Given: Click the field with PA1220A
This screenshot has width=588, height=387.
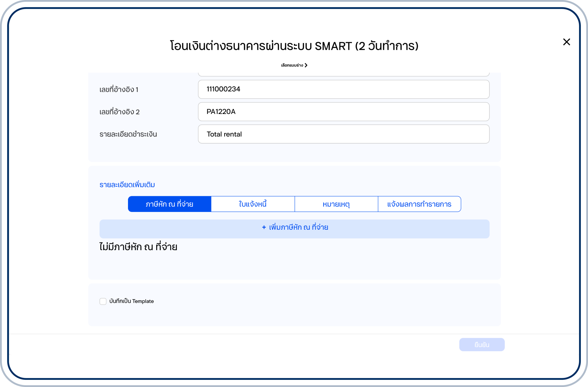Looking at the screenshot, I should (x=344, y=112).
